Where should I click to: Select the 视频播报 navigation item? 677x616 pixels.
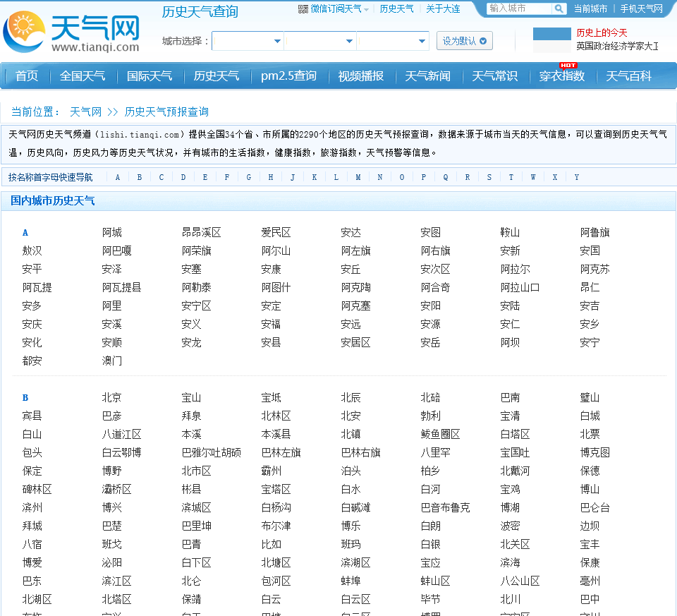click(x=360, y=76)
